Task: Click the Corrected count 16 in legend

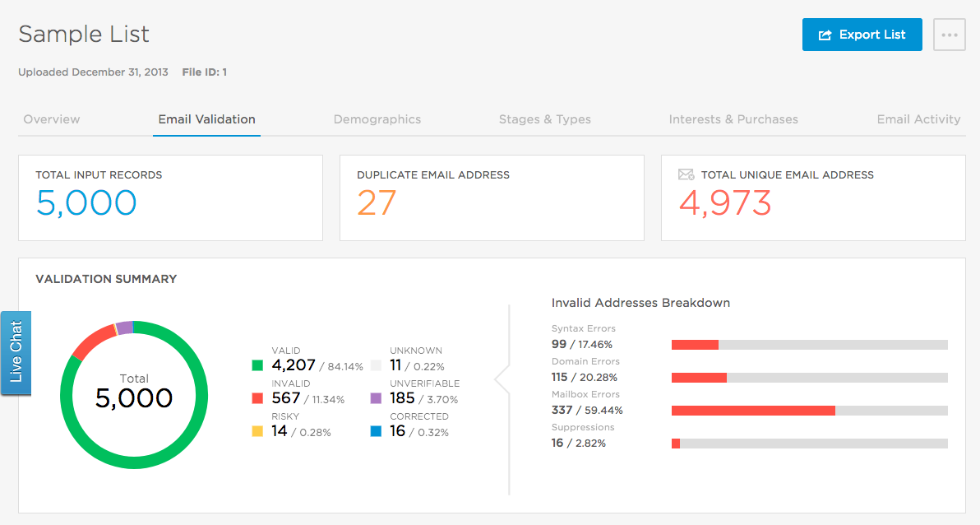Action: (397, 431)
